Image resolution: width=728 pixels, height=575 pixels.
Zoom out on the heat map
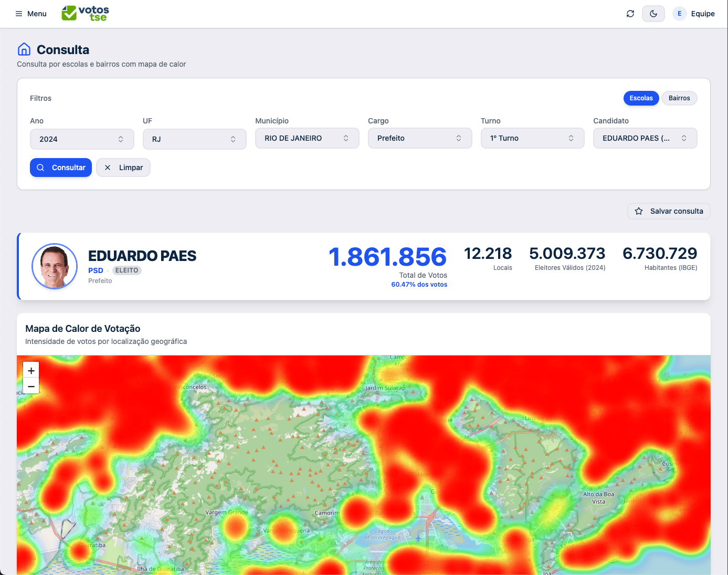(x=31, y=386)
